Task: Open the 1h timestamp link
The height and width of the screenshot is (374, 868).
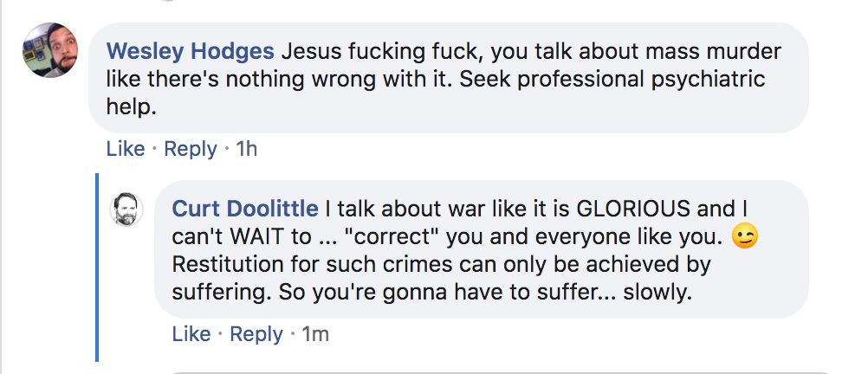Action: [246, 149]
